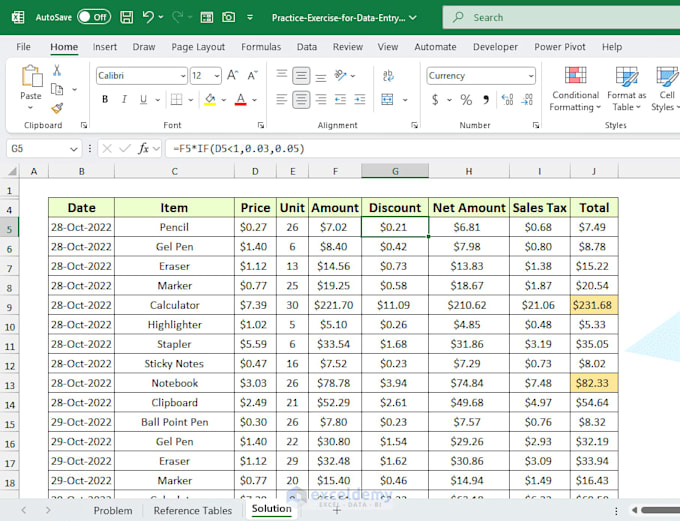680x521 pixels.
Task: Click Top Align icon
Action: pyautogui.click(x=281, y=75)
